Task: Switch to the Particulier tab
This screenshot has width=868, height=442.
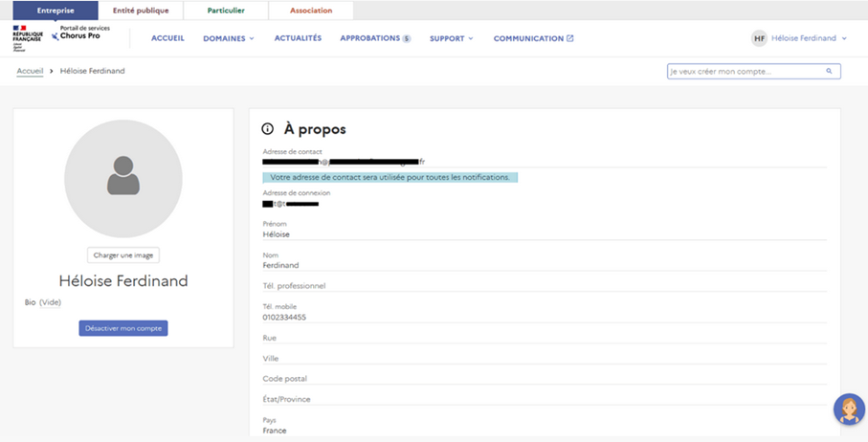Action: (228, 11)
